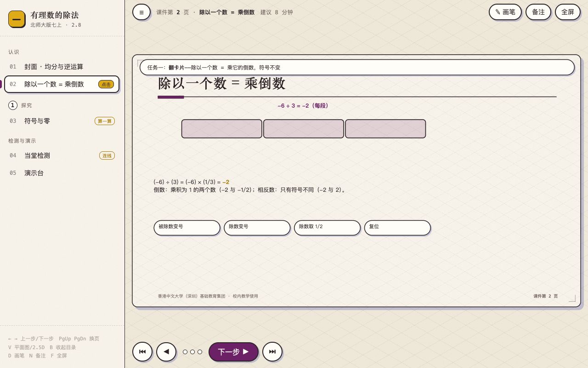Select slide 02 除以一个数 = 乘倒数
Screen dimensions: 588x368
[62, 84]
